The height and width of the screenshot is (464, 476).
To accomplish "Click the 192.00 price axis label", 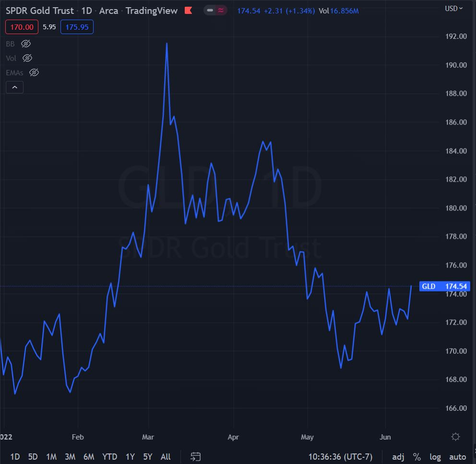I will 456,36.
